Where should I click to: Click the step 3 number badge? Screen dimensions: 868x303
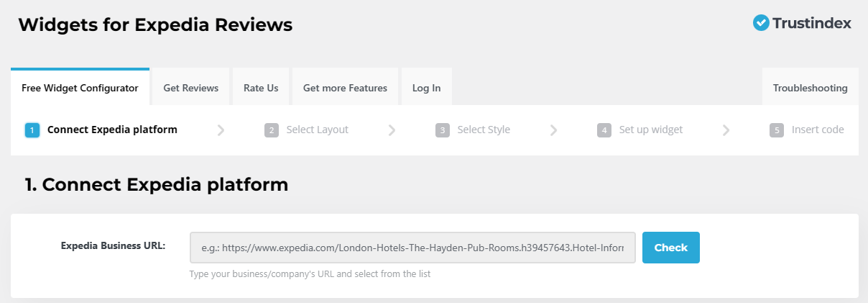[x=443, y=130]
